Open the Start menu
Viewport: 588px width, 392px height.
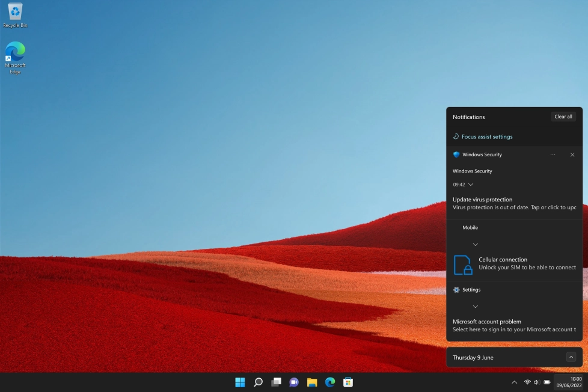pyautogui.click(x=240, y=382)
